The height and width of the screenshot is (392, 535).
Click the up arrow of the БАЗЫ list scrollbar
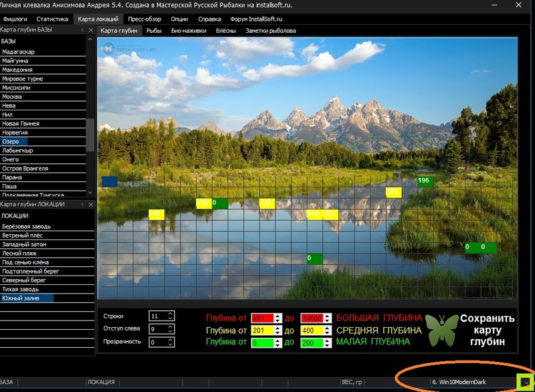(90, 39)
